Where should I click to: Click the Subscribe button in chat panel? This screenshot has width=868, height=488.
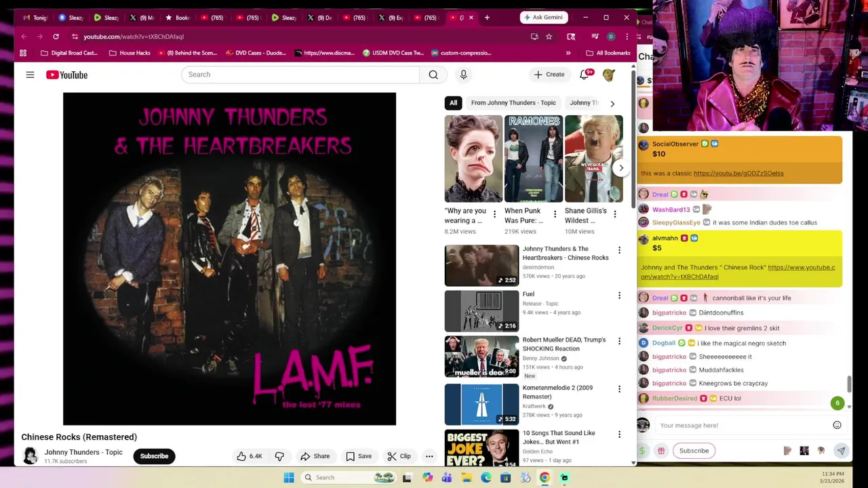click(694, 451)
